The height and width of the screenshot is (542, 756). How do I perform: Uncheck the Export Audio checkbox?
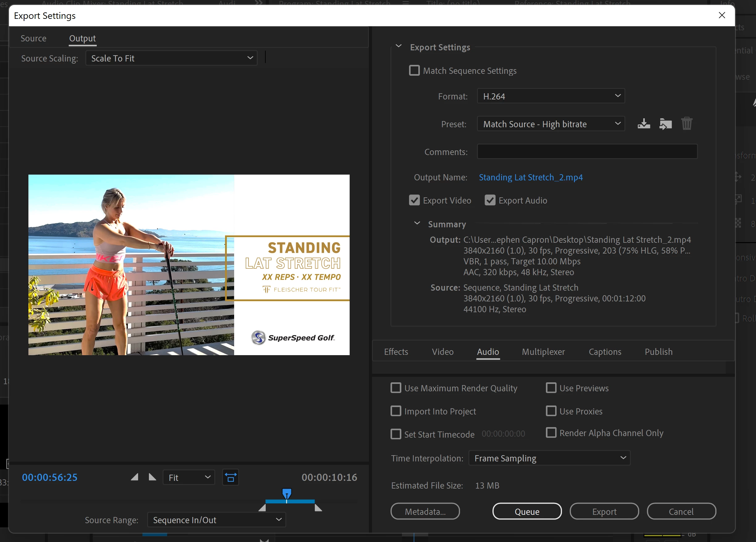coord(490,200)
